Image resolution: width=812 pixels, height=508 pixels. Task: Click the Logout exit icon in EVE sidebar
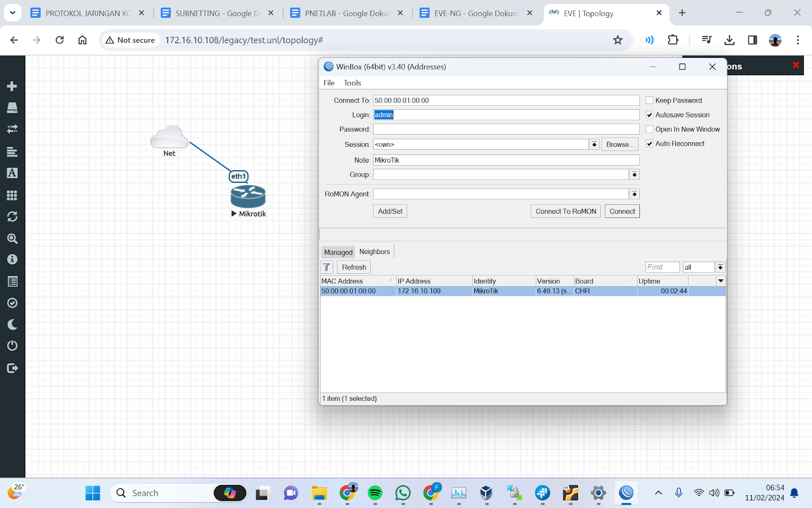pyautogui.click(x=12, y=368)
